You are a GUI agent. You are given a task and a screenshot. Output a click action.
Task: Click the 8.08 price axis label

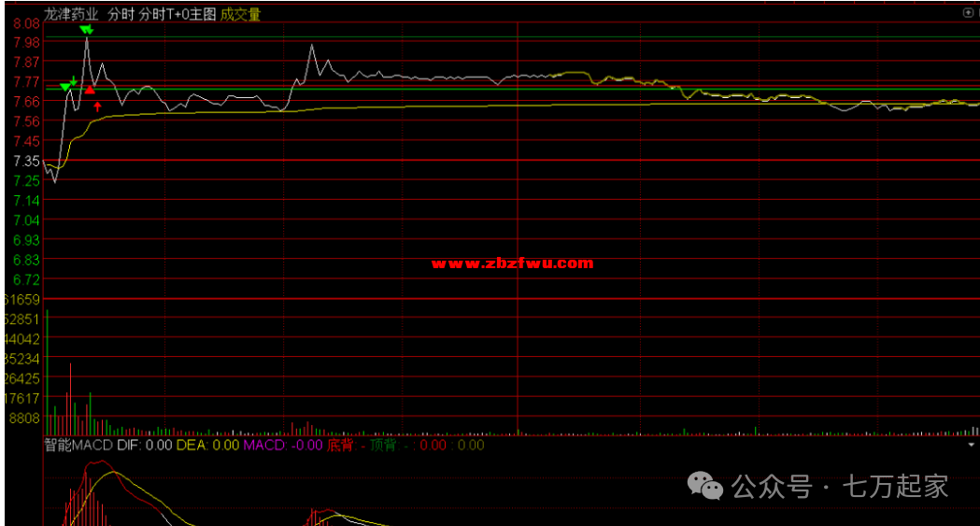coord(27,23)
